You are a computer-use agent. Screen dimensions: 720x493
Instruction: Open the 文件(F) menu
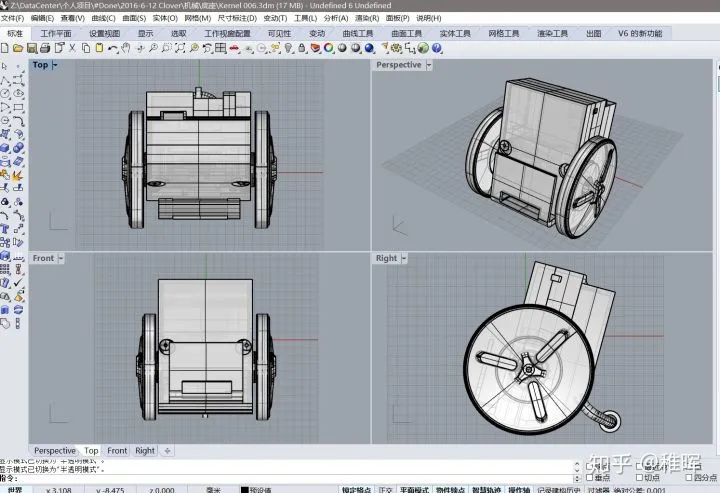click(x=12, y=18)
